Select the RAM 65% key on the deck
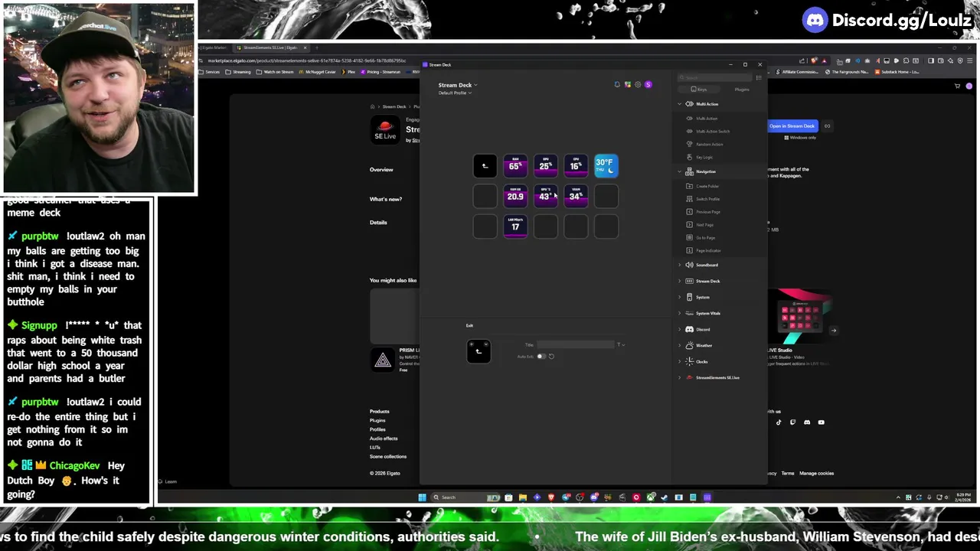This screenshot has width=980, height=551. pos(515,165)
